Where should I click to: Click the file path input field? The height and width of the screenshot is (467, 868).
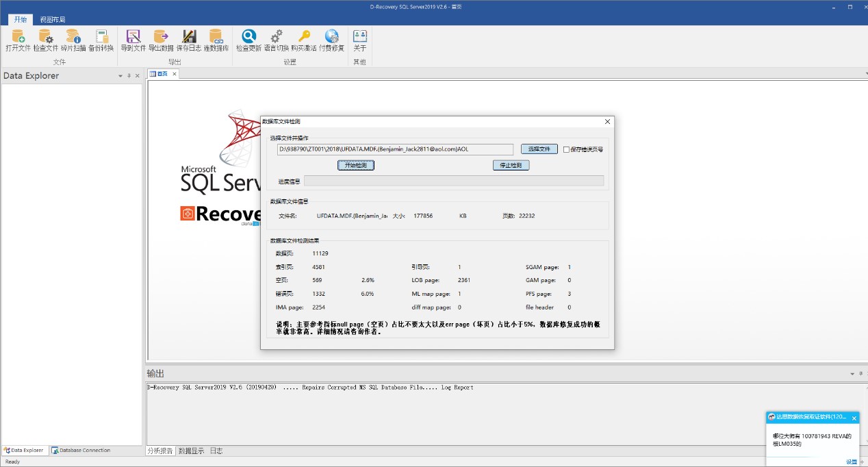pyautogui.click(x=395, y=149)
